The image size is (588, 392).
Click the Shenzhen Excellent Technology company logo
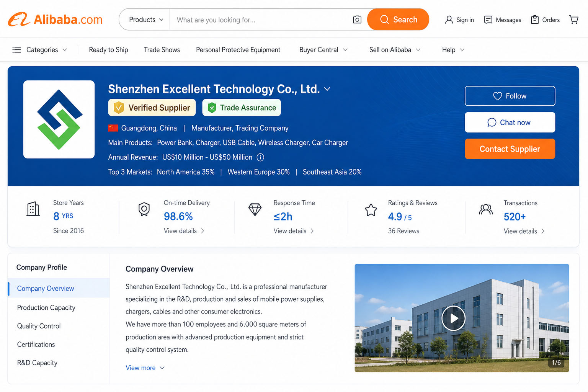pyautogui.click(x=59, y=119)
